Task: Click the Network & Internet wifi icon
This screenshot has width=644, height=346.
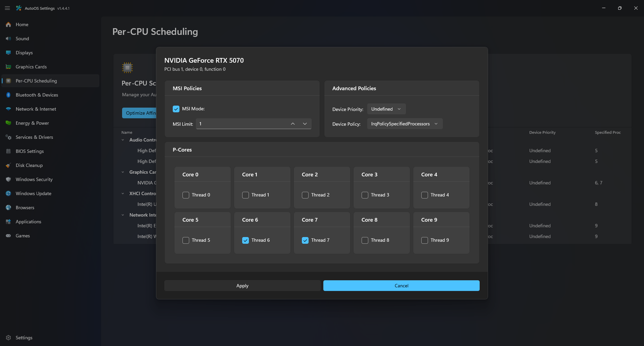Action: click(x=8, y=109)
